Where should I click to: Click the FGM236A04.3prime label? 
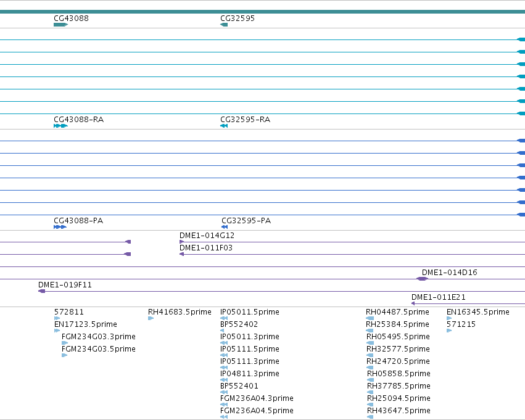click(x=257, y=398)
